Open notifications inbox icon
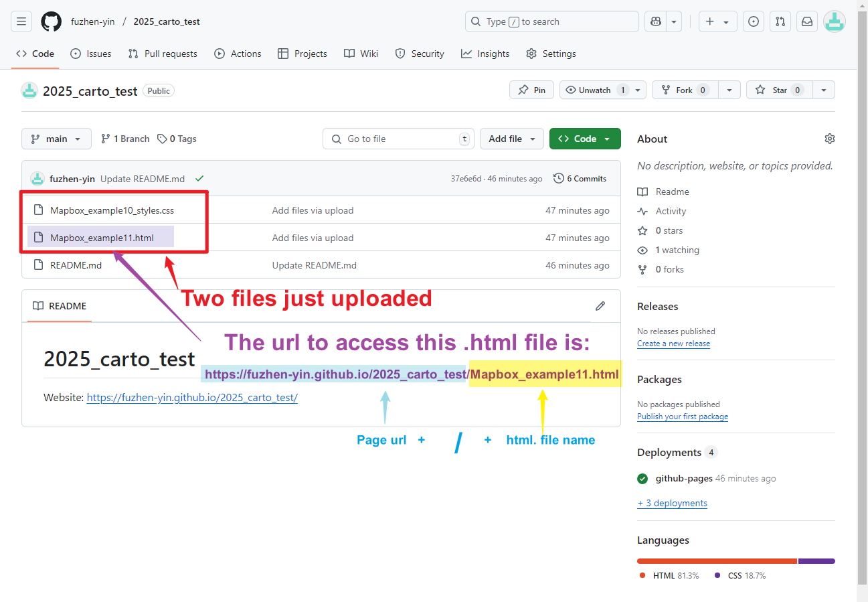The image size is (868, 602). click(x=807, y=21)
